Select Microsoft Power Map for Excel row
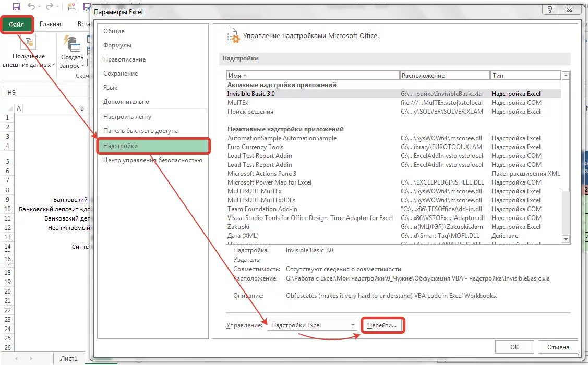The image size is (588, 365). (x=394, y=182)
